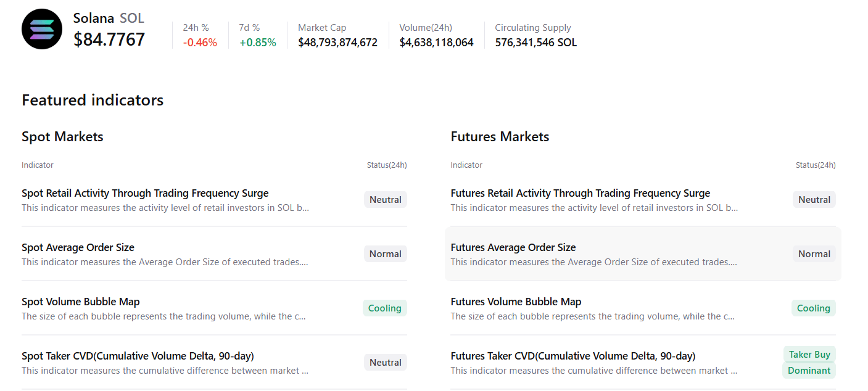The width and height of the screenshot is (868, 391).
Task: Click the Circulating Supply label
Action: pyautogui.click(x=533, y=28)
